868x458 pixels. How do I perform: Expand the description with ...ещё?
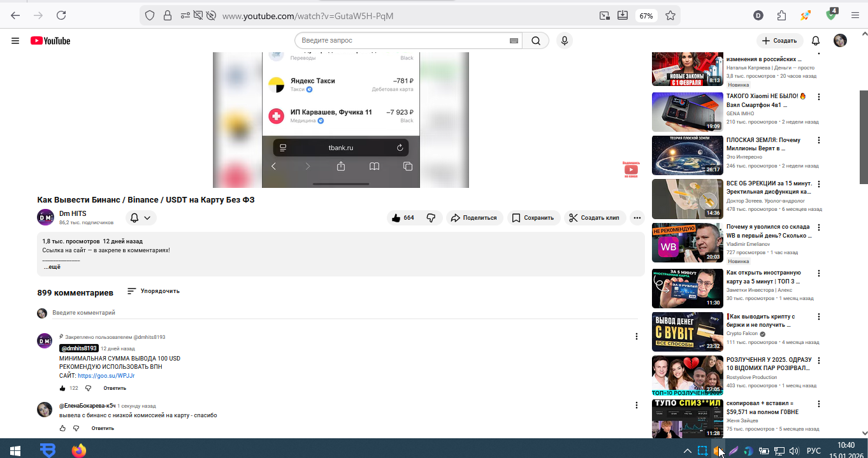point(52,267)
